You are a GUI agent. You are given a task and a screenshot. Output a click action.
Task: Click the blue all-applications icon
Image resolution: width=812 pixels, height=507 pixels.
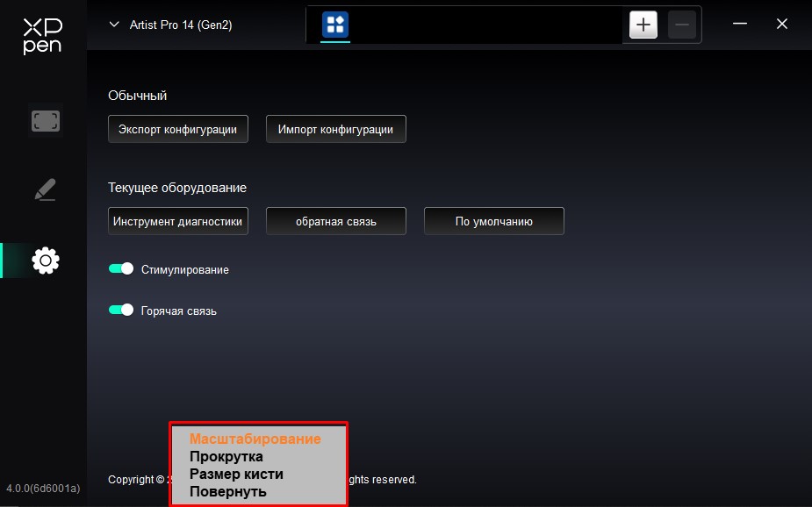click(x=335, y=25)
